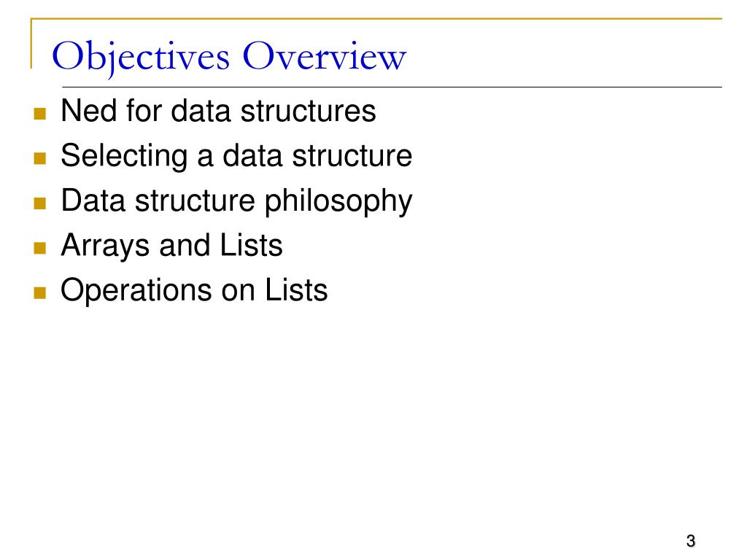747x560 pixels.
Task: Click the gold border line above the title
Action: click(376, 18)
